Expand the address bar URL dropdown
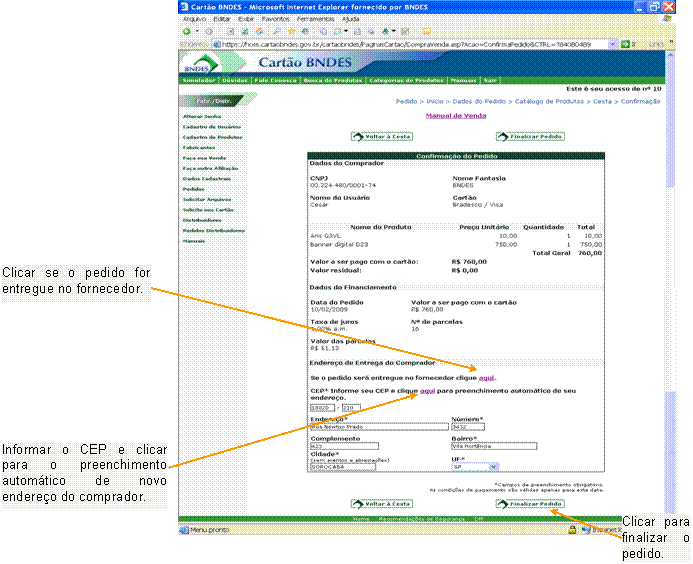693x564 pixels. 613,44
